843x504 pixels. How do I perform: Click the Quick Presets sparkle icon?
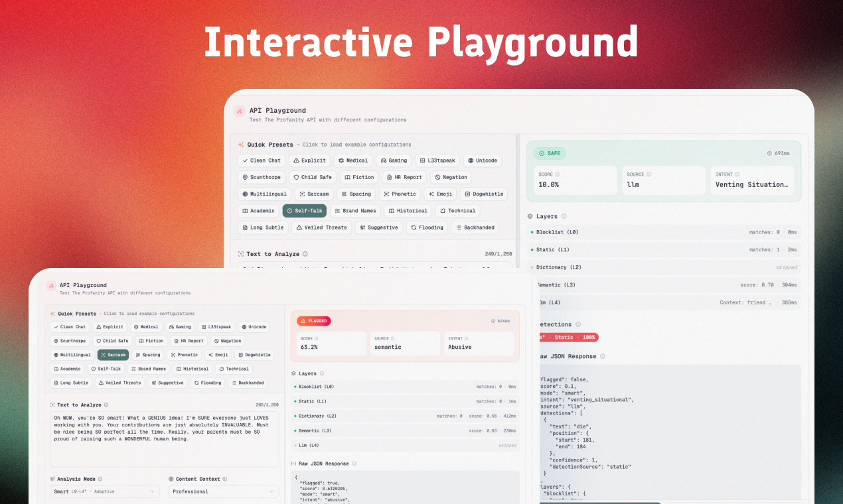tap(52, 313)
